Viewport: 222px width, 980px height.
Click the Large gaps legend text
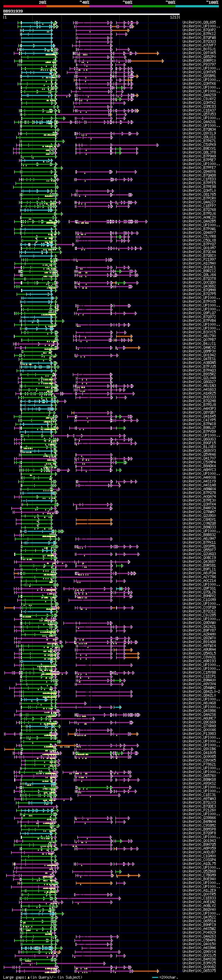pyautogui.click(x=43, y=977)
